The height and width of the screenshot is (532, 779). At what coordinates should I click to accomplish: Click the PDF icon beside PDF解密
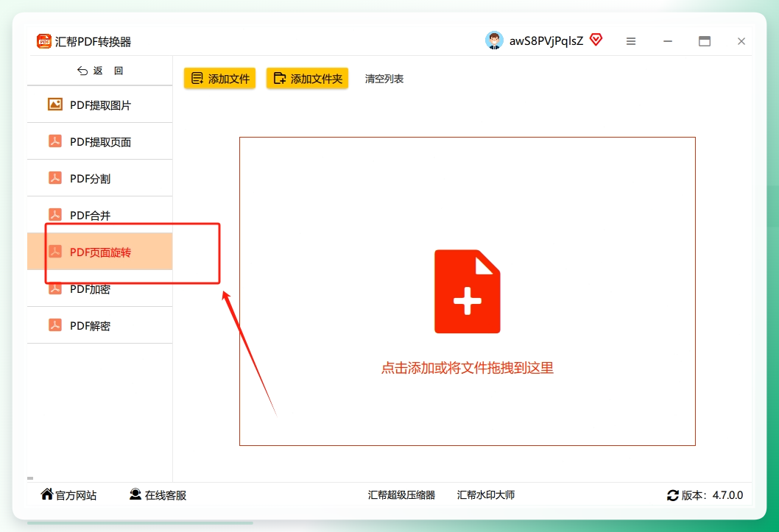[55, 325]
